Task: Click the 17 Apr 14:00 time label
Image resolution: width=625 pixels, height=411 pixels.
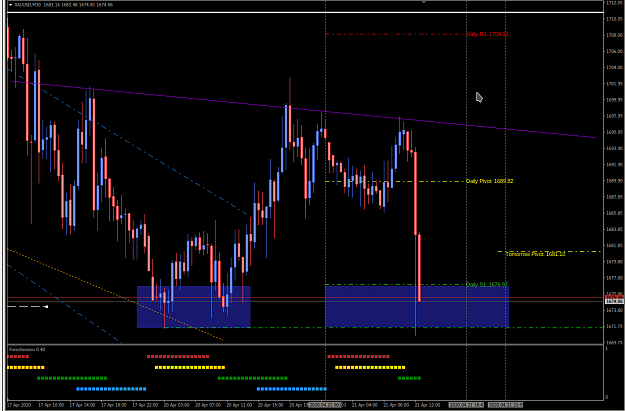Action: point(83,405)
